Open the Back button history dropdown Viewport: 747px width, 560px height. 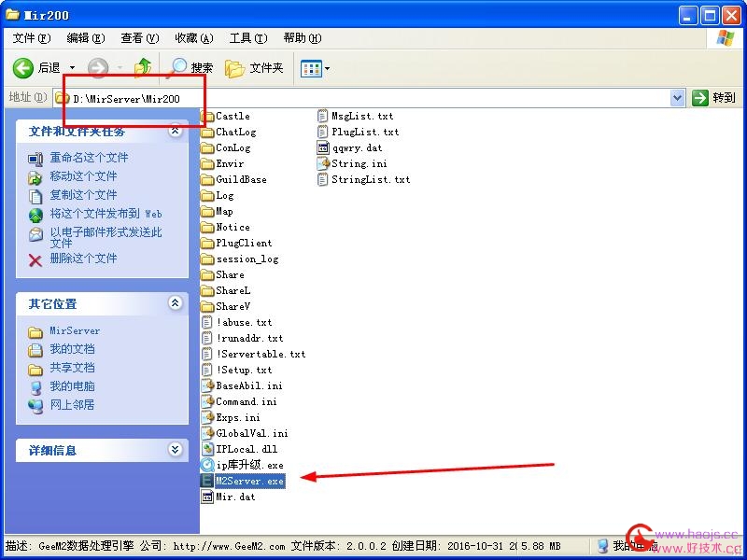tap(73, 68)
